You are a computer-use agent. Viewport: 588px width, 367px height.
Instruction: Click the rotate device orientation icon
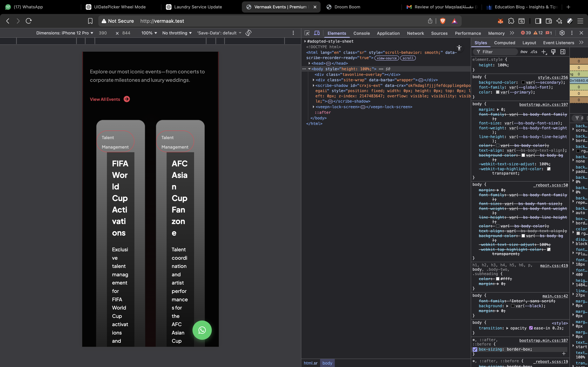[248, 33]
